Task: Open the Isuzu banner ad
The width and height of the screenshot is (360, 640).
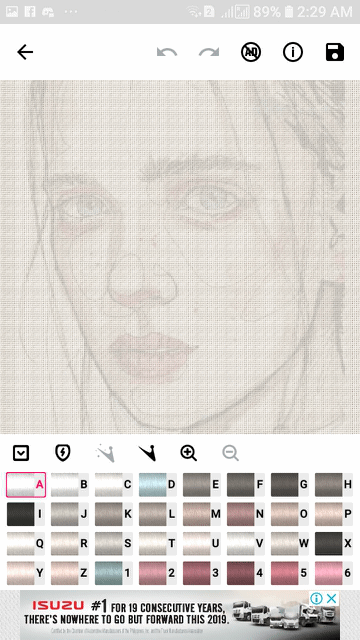Action: tap(180, 615)
